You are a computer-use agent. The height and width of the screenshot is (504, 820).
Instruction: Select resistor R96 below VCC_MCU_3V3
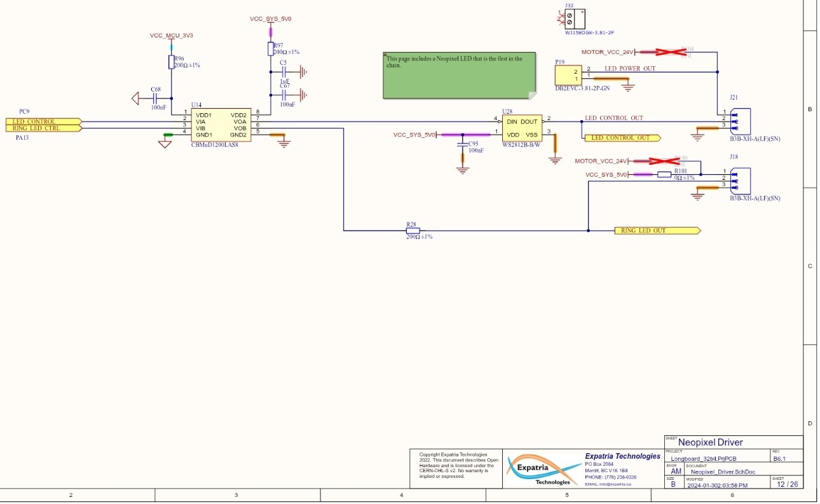pos(171,62)
